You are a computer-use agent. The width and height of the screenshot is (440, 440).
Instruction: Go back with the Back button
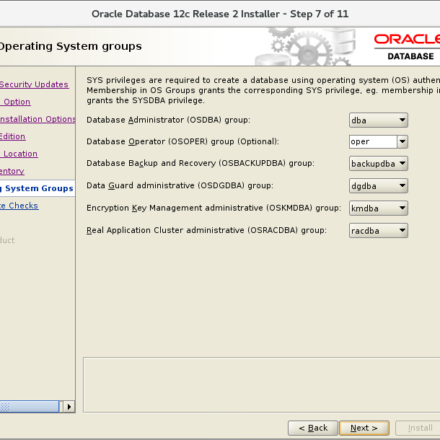(x=313, y=428)
